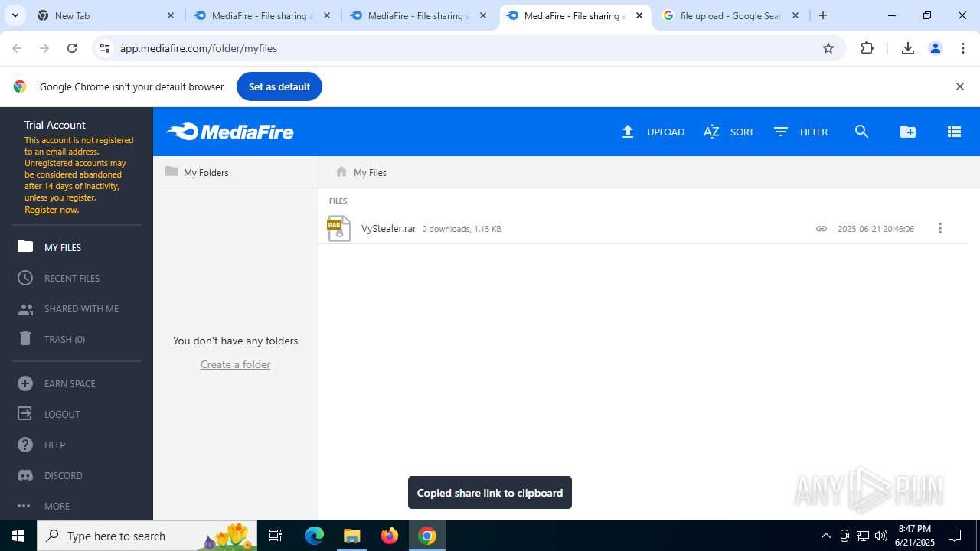Click Chrome icon on taskbar

click(427, 536)
